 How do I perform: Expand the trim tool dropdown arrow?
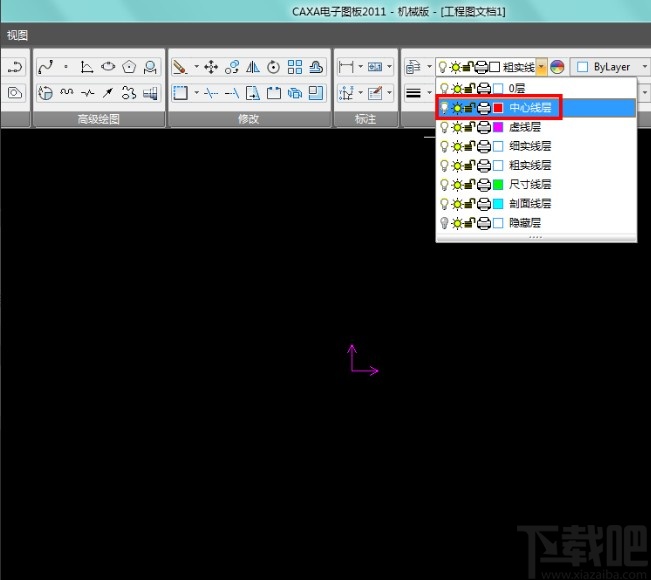(196, 92)
